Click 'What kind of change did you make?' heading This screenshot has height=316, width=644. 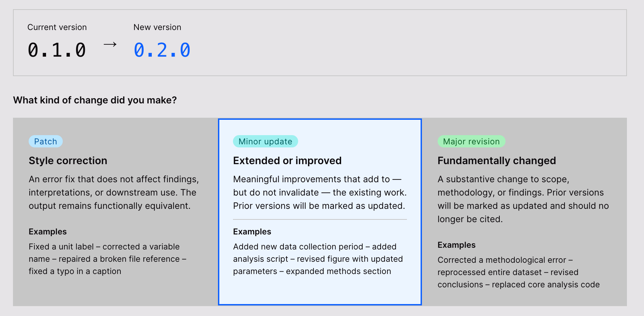point(95,100)
